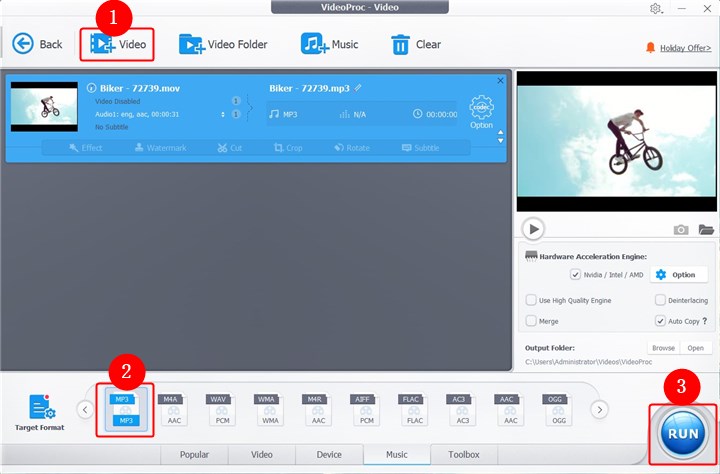Open hardware acceleration Option button
This screenshot has height=474, width=720.
(679, 275)
